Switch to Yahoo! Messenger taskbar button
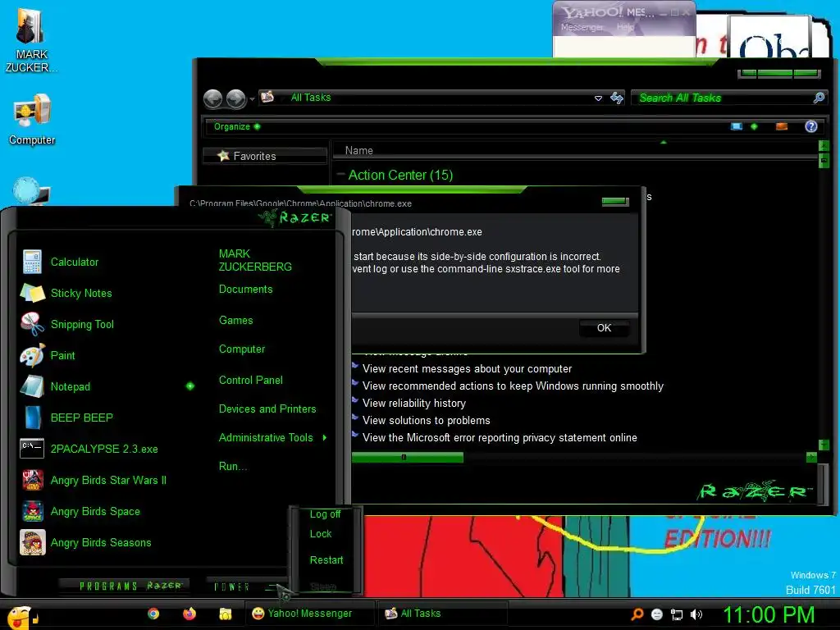The width and height of the screenshot is (840, 630). click(309, 614)
